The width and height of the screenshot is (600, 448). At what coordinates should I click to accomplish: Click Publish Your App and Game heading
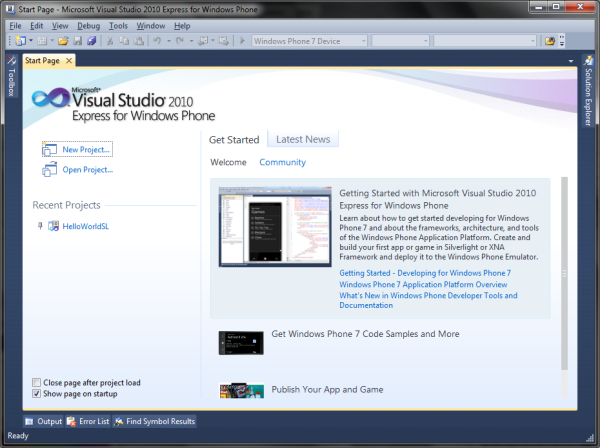click(x=327, y=389)
